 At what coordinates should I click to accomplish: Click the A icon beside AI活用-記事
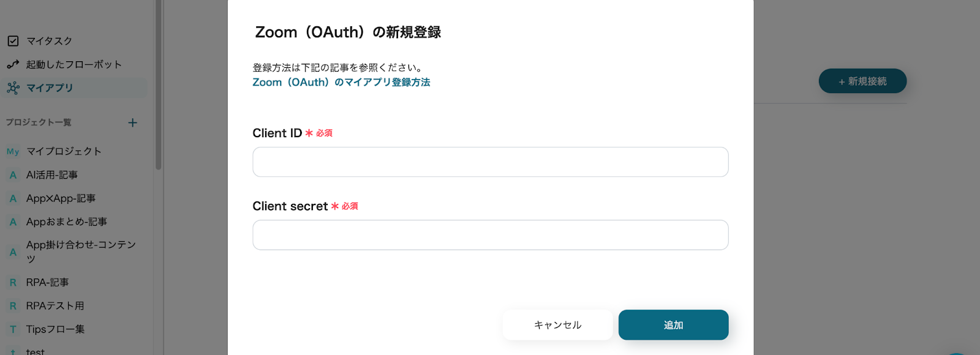(13, 175)
